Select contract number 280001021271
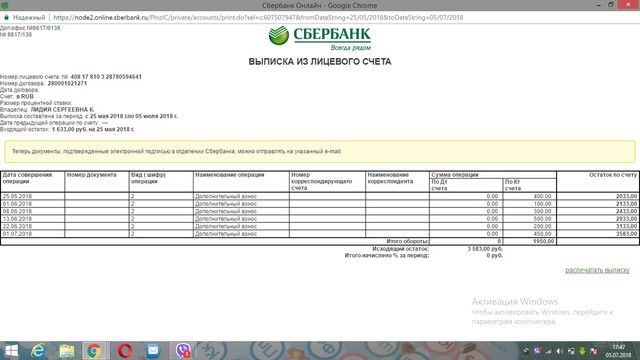This screenshot has height=360, width=640. point(67,83)
